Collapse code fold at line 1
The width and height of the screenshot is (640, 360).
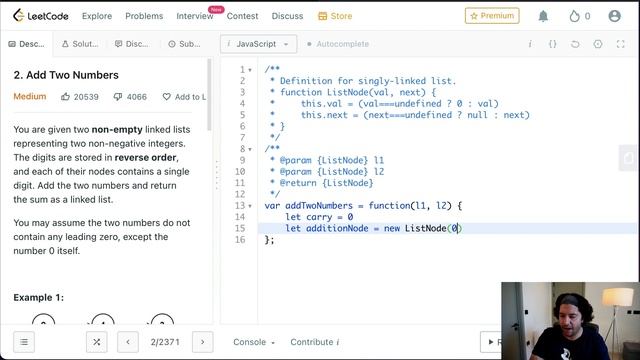click(250, 70)
